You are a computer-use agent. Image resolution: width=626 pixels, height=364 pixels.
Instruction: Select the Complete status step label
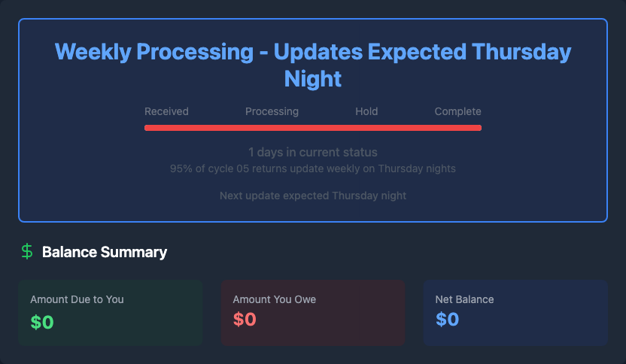(457, 111)
